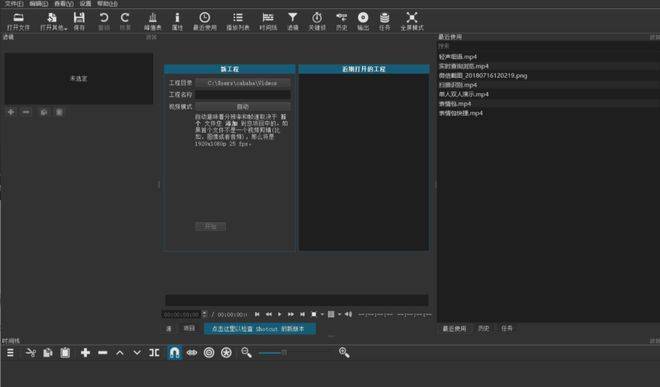Click the volume speaker icon
Viewport: 660px width, 387px height.
[349, 314]
